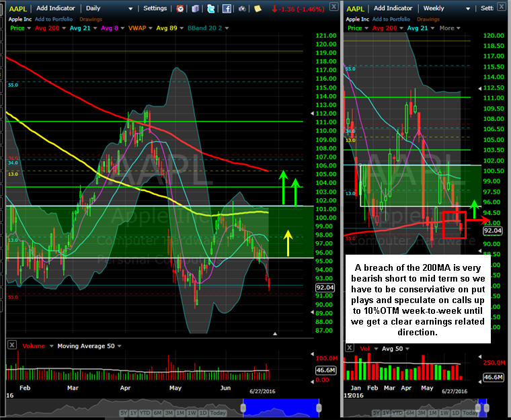Close the Volume panel on the daily chart
Screen dimensions: 511x420
click(11, 345)
